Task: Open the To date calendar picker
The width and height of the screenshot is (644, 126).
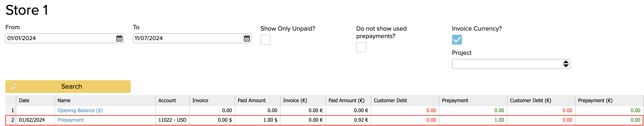Action: (247, 38)
